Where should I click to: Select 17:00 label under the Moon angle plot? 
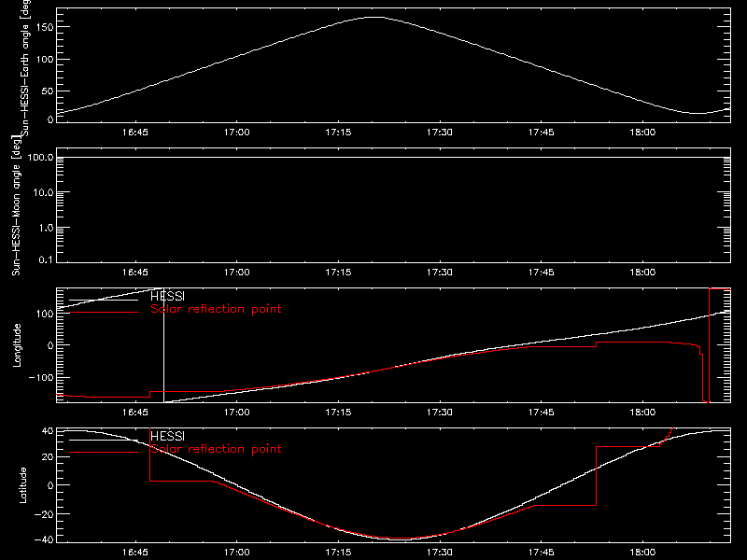pyautogui.click(x=237, y=273)
